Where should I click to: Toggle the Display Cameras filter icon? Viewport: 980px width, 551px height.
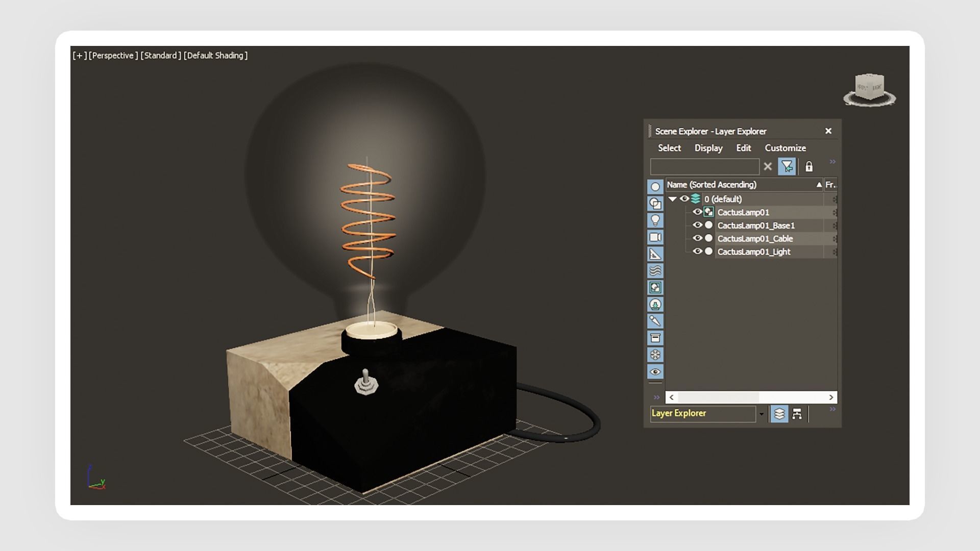[655, 237]
